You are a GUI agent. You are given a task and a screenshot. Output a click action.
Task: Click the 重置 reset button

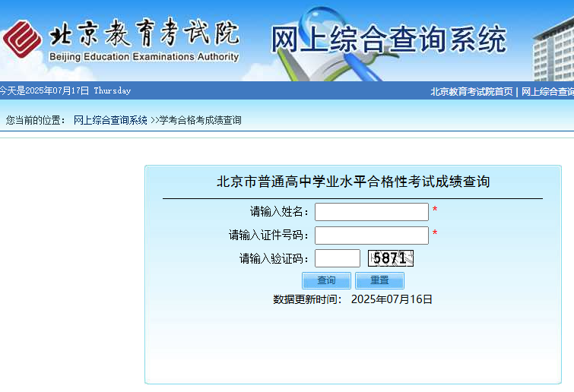pyautogui.click(x=379, y=280)
